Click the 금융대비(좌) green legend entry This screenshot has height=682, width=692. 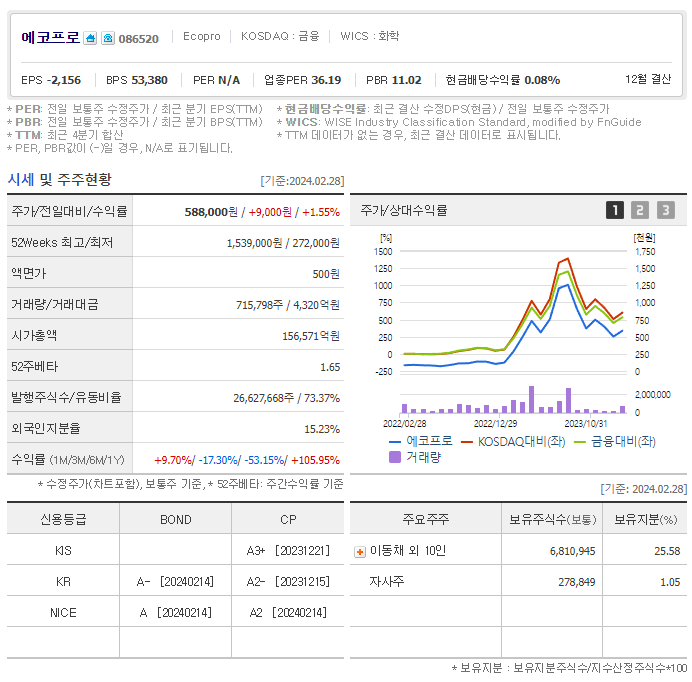(615, 441)
